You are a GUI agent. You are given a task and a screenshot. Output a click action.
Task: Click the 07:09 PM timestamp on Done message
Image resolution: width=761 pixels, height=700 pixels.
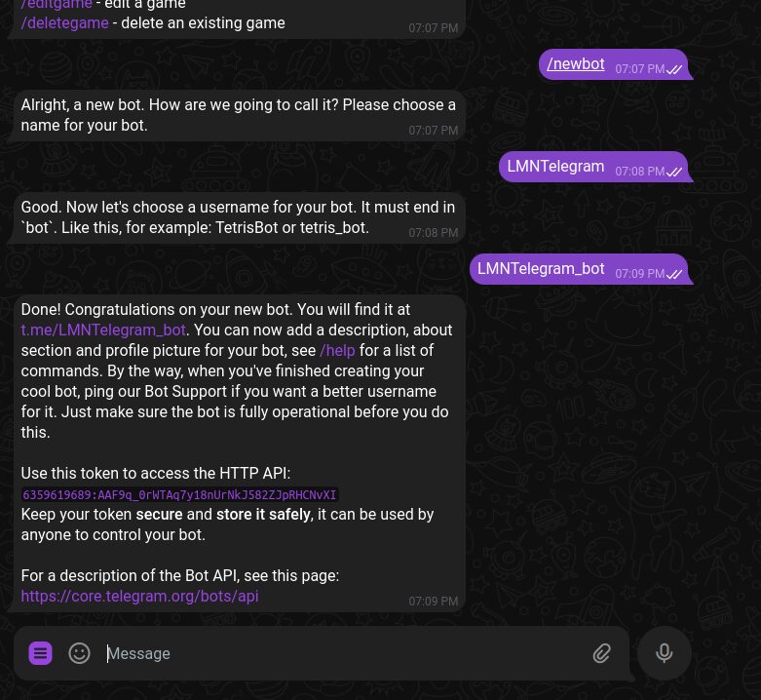(433, 602)
